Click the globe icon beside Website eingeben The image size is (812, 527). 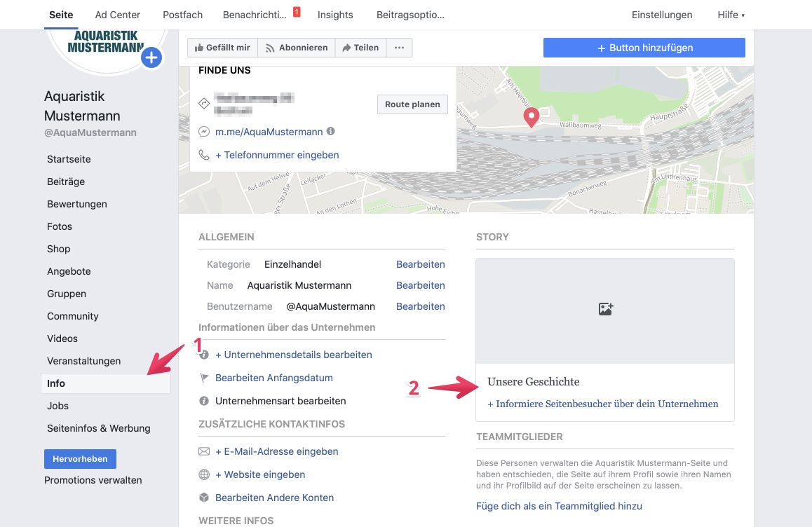point(204,474)
